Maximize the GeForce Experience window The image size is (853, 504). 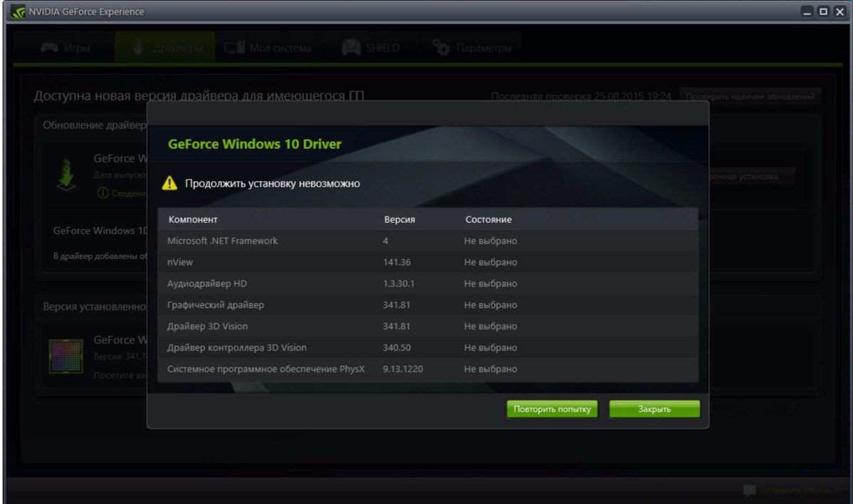(x=824, y=11)
